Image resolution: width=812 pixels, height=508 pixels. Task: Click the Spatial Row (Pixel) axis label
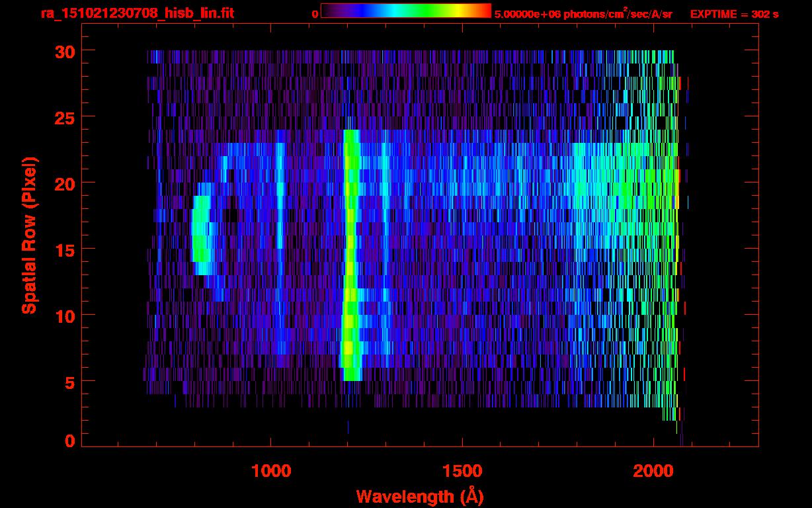(x=29, y=235)
